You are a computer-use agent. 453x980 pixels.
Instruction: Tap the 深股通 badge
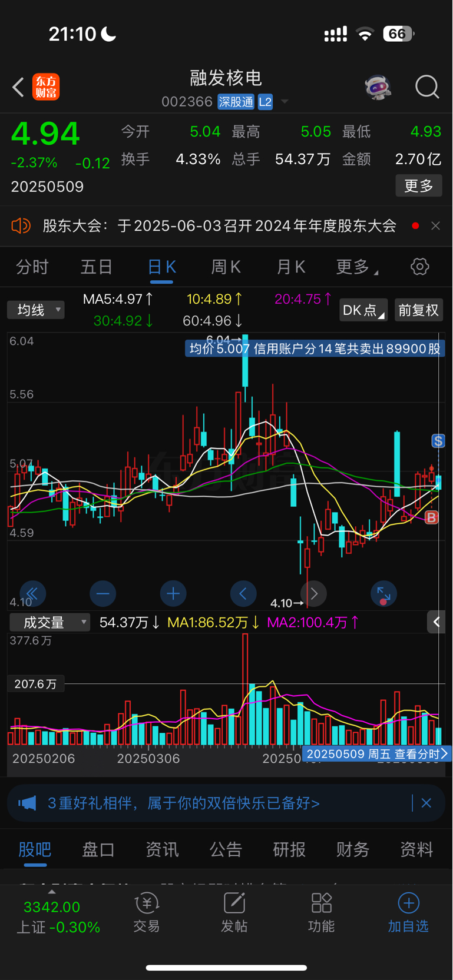point(236,102)
